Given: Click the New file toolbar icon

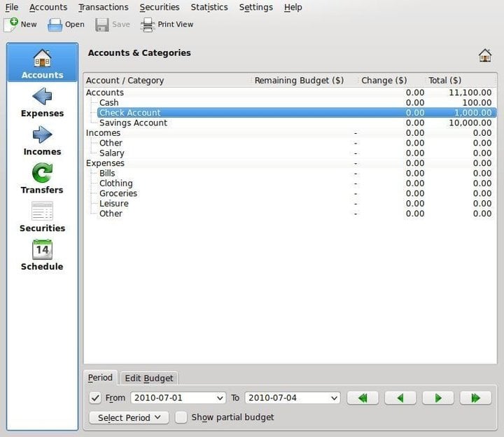Looking at the screenshot, I should coord(10,25).
